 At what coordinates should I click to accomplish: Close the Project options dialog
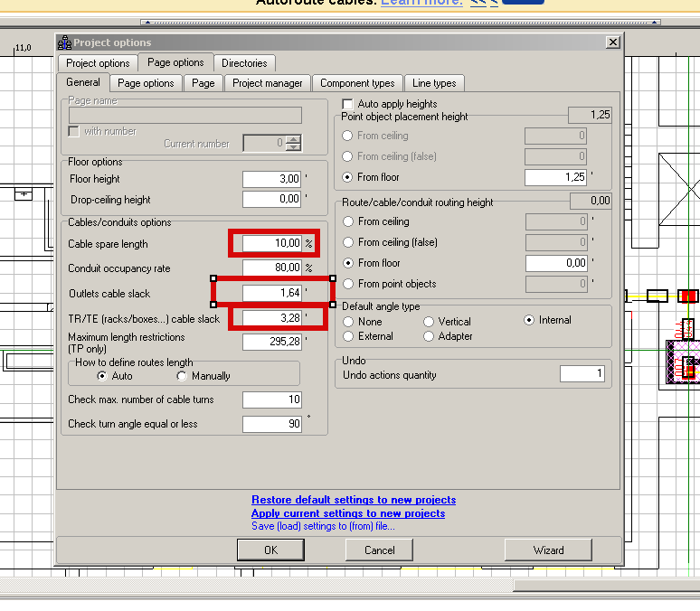point(613,42)
